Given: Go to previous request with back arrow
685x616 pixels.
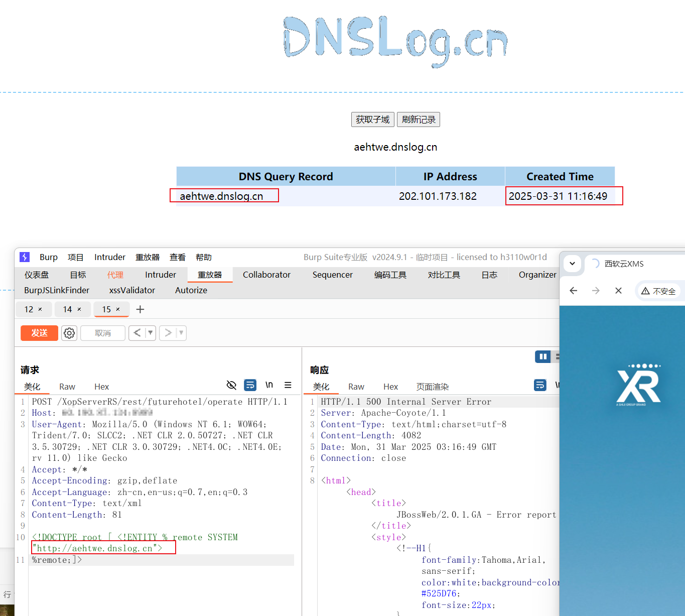Looking at the screenshot, I should tap(137, 333).
